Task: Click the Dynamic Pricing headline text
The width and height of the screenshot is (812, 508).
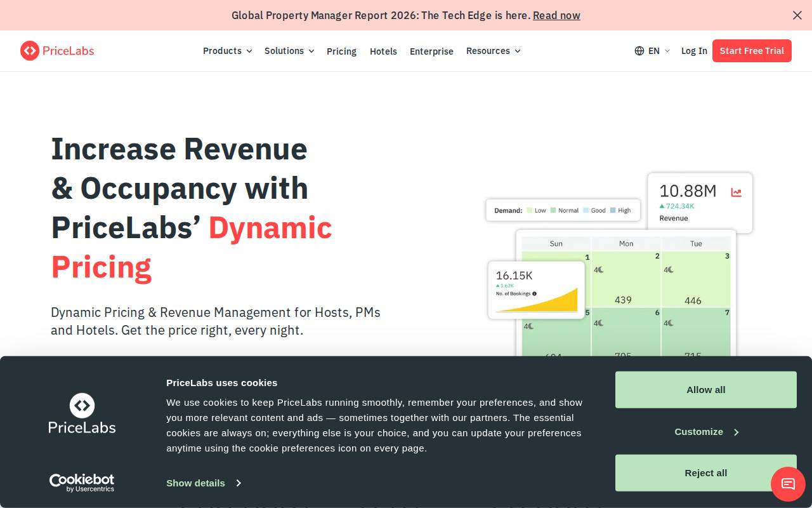Action: click(192, 247)
